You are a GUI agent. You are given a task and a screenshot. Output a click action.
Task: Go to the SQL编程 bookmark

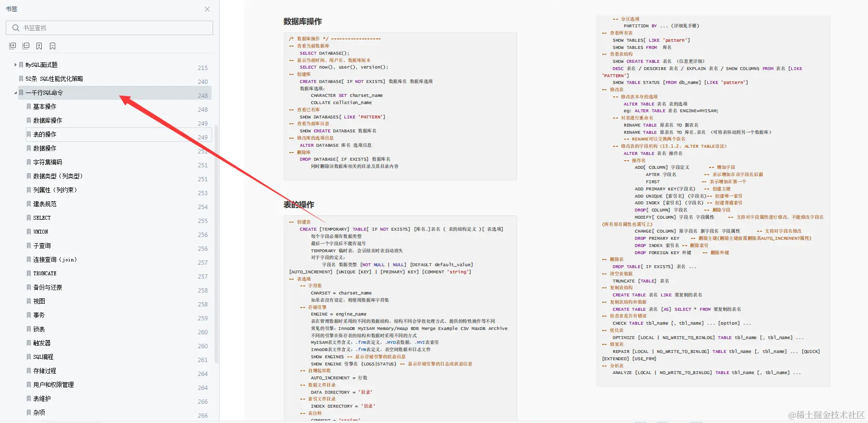point(43,357)
